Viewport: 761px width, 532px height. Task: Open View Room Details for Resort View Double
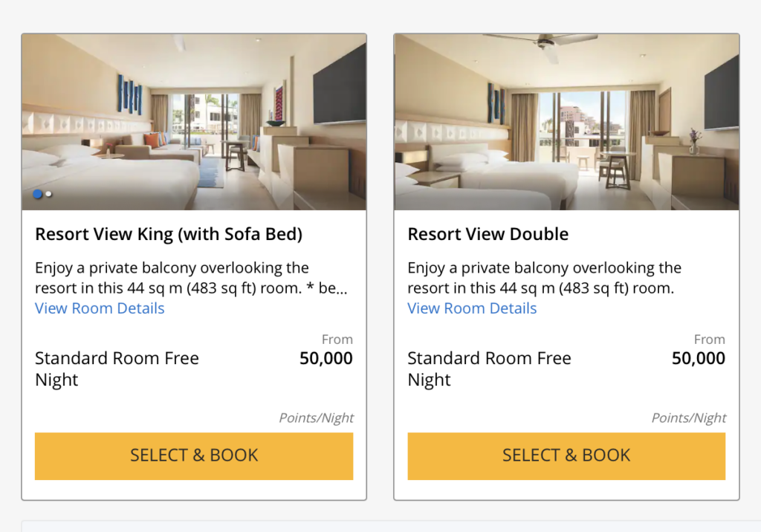pos(471,308)
